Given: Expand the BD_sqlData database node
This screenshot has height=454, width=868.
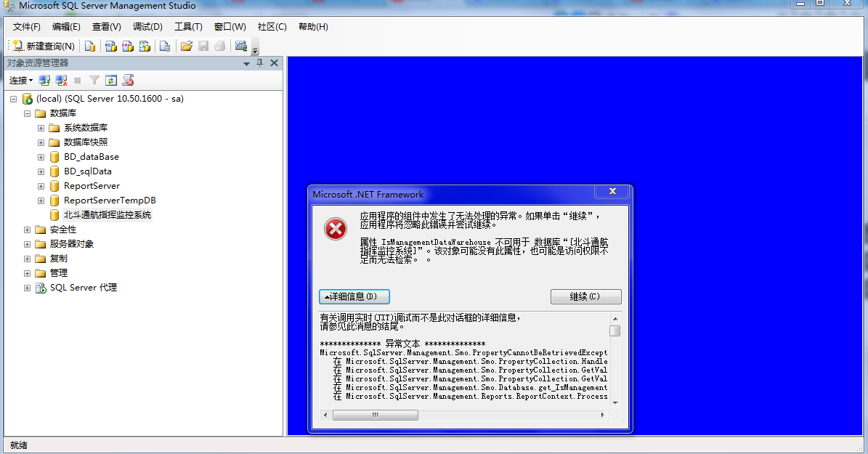Looking at the screenshot, I should tap(41, 171).
